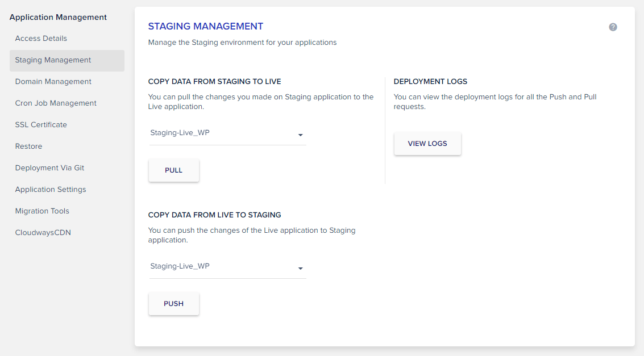Screen dimensions: 644x356
Task: Open Deployment Via Git options
Action: coord(49,167)
